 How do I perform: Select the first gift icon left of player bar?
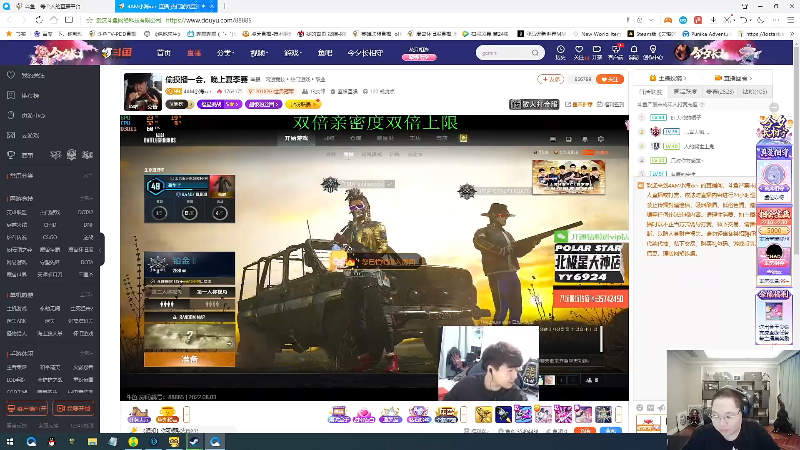pos(139,414)
